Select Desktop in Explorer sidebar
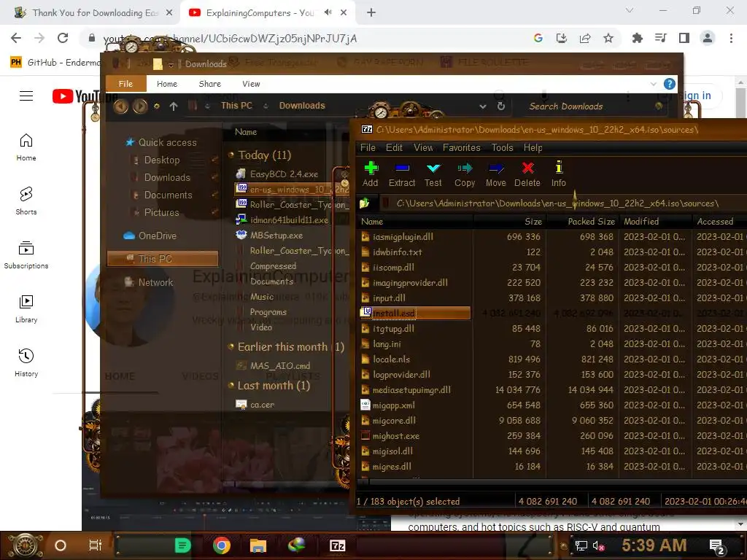Screen dimensions: 747x560 [162, 160]
